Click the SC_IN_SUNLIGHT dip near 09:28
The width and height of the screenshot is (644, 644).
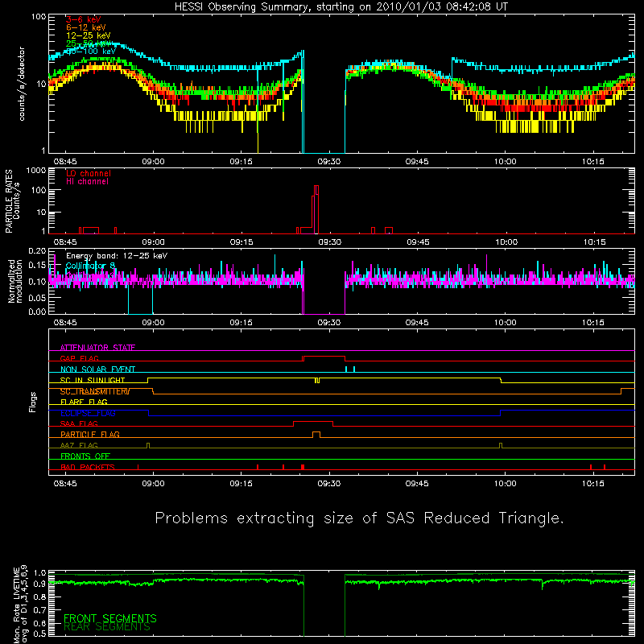coord(317,380)
